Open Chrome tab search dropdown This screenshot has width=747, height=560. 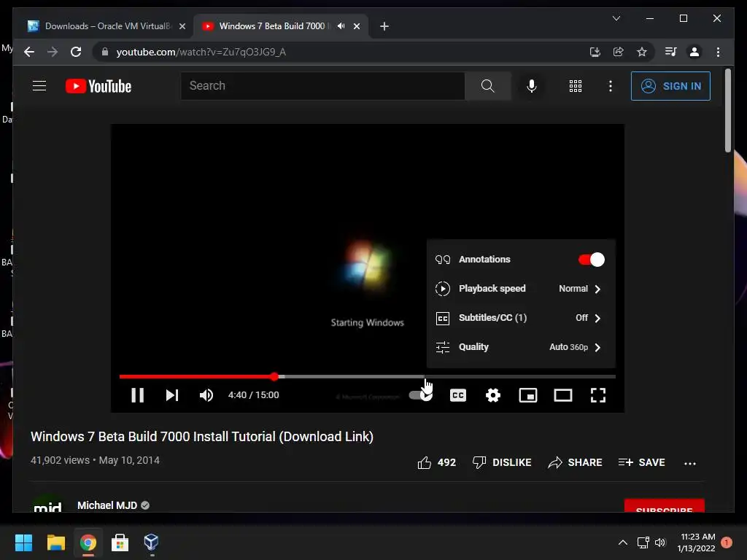pyautogui.click(x=616, y=18)
